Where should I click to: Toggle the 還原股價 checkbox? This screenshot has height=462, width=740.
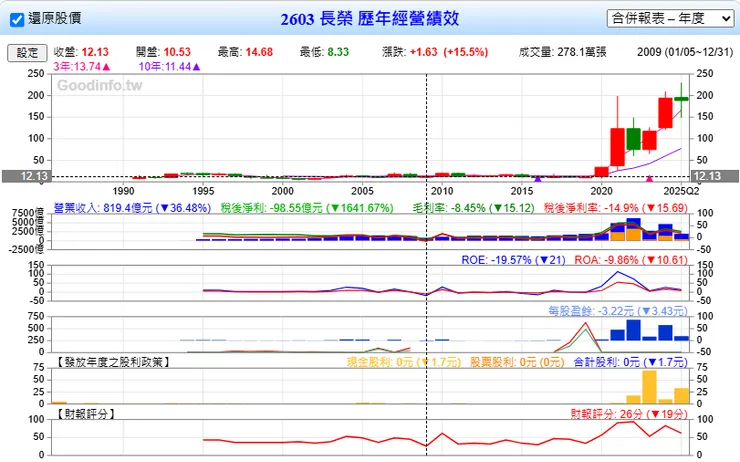[17, 19]
